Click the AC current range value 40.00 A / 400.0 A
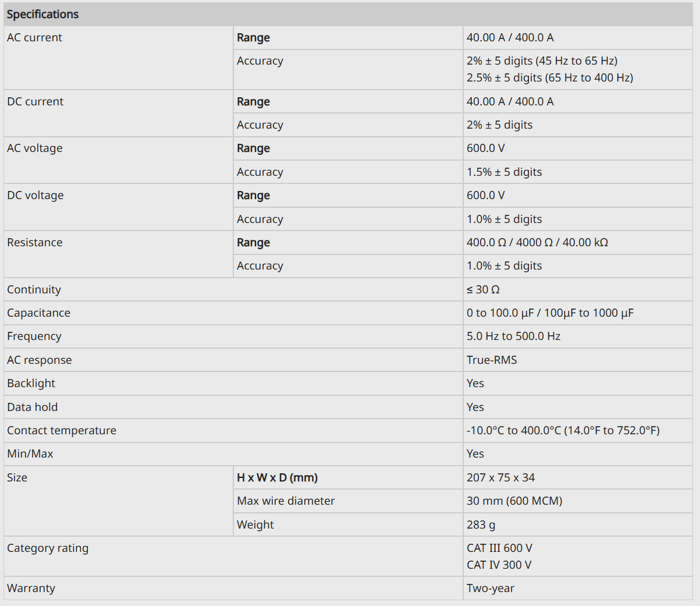 [x=510, y=38]
